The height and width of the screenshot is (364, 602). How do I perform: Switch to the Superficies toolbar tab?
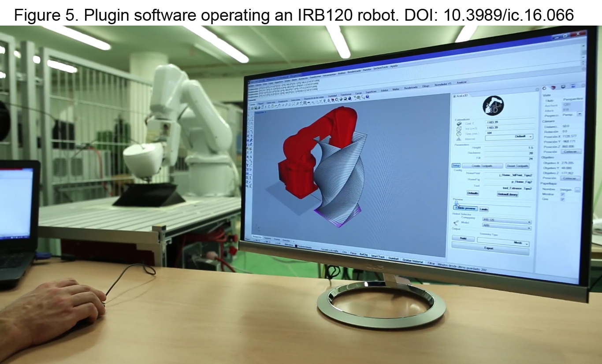pos(371,92)
